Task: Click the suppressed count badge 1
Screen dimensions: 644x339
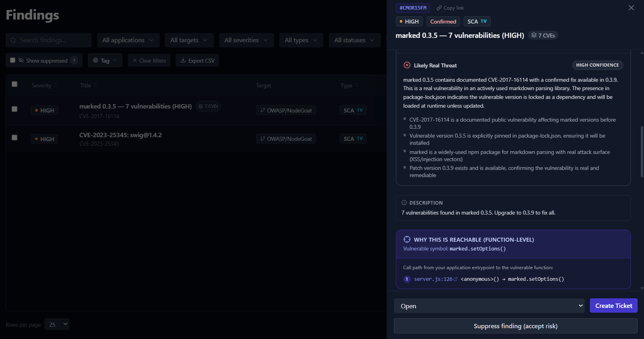Action: point(74,60)
